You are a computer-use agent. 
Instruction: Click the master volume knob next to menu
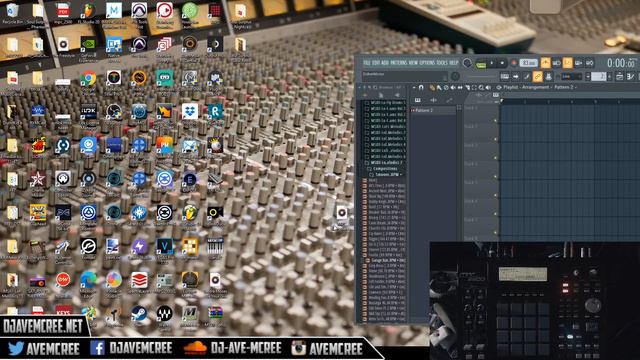[467, 63]
